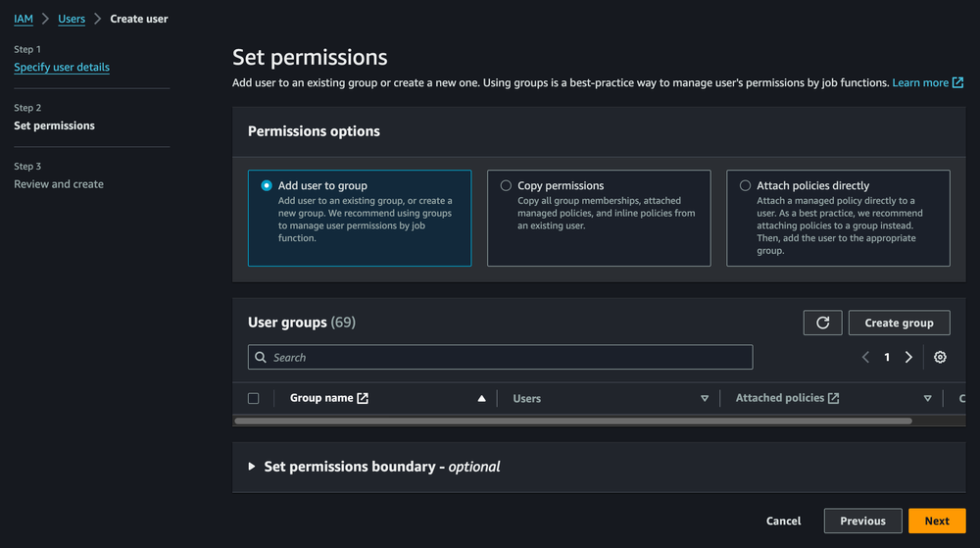The height and width of the screenshot is (548, 980).
Task: Choose Attach policies directly radio option
Action: point(745,185)
